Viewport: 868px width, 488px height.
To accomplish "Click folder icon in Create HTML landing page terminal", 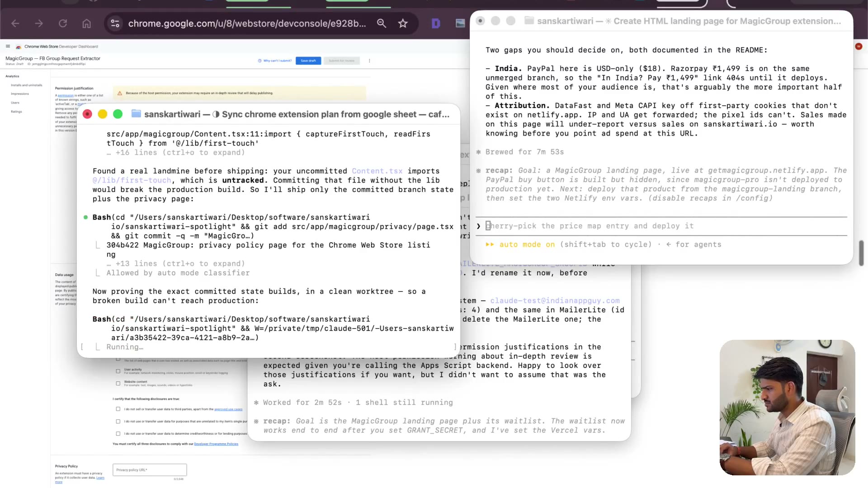I will (x=529, y=21).
